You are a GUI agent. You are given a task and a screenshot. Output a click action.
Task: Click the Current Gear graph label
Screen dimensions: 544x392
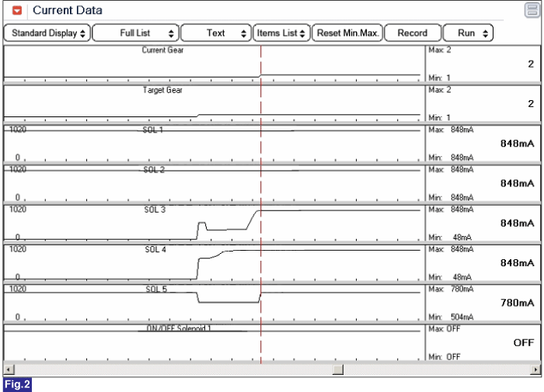[x=162, y=50]
